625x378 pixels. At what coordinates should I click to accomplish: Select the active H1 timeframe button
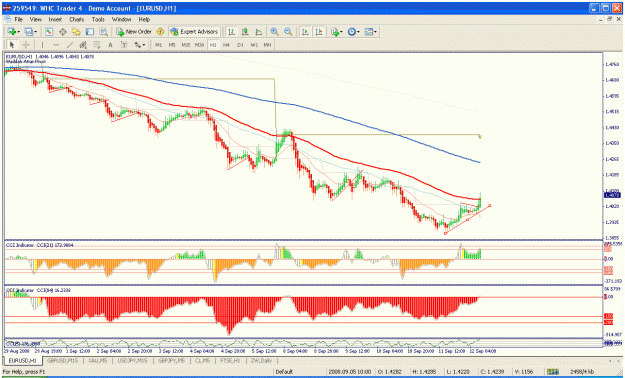pyautogui.click(x=213, y=45)
